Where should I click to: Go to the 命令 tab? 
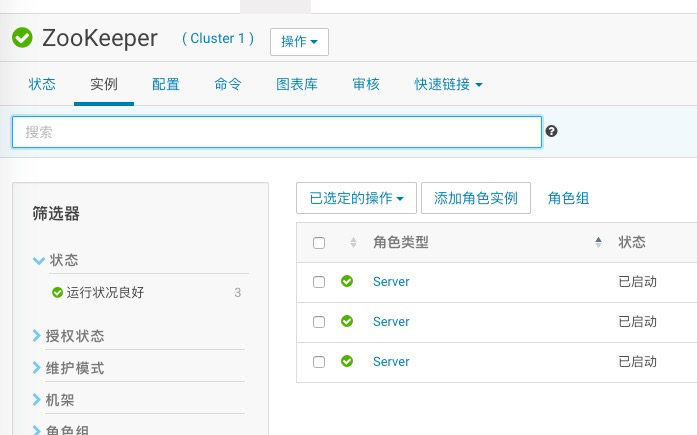(x=228, y=84)
